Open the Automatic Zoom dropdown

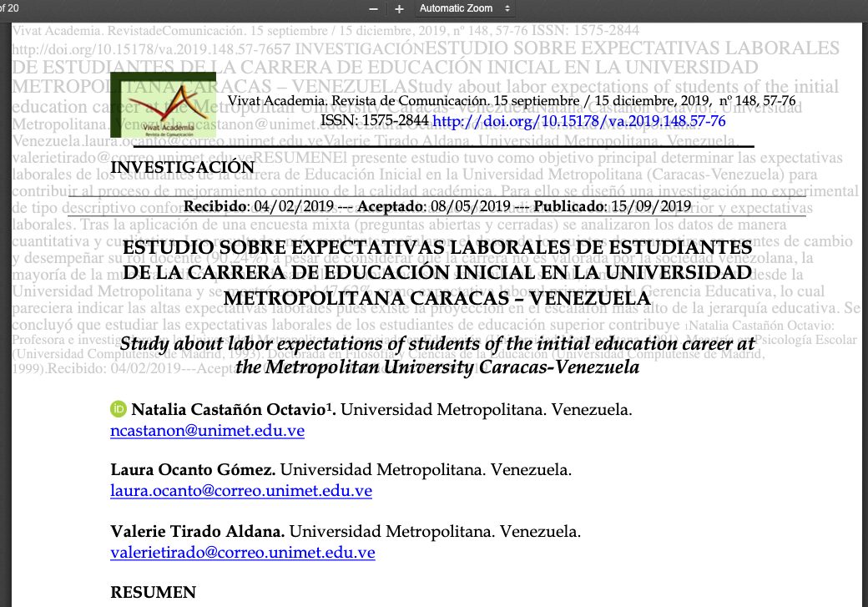tap(464, 9)
